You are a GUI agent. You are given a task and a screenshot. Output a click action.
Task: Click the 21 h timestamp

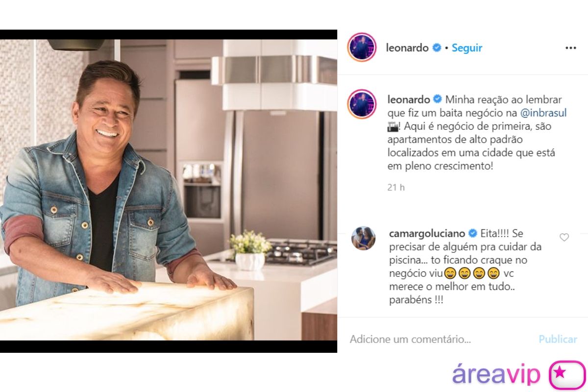tap(396, 187)
